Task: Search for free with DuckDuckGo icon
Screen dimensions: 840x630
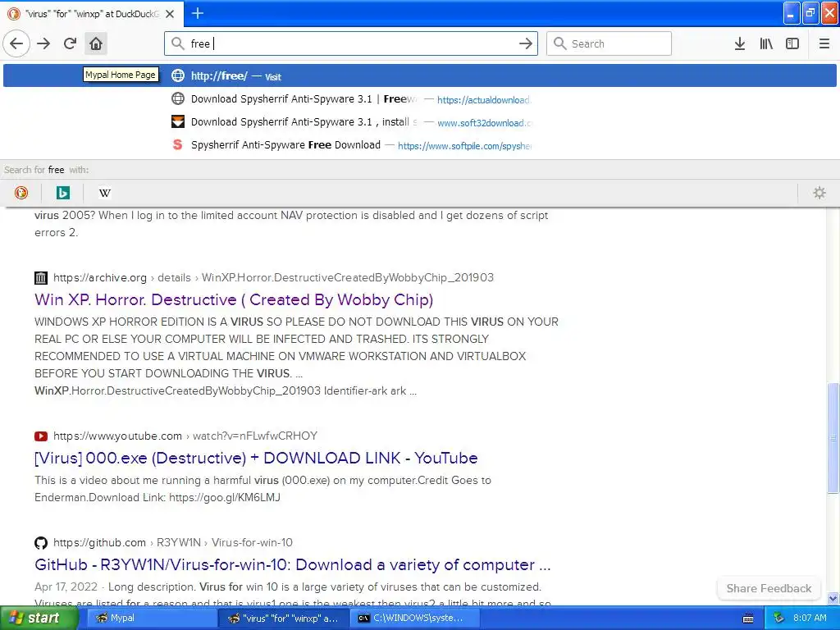Action: click(x=21, y=193)
